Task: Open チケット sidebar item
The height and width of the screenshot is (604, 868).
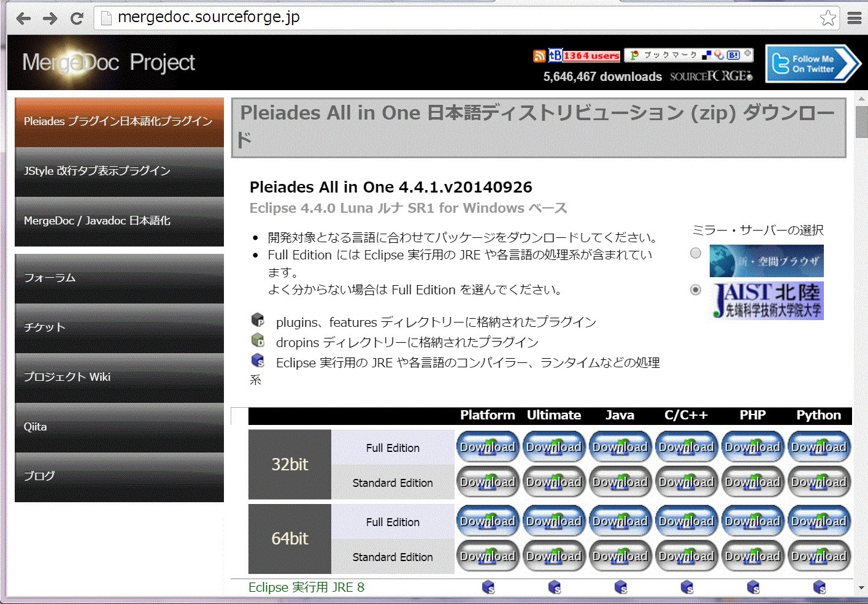Action: (119, 328)
